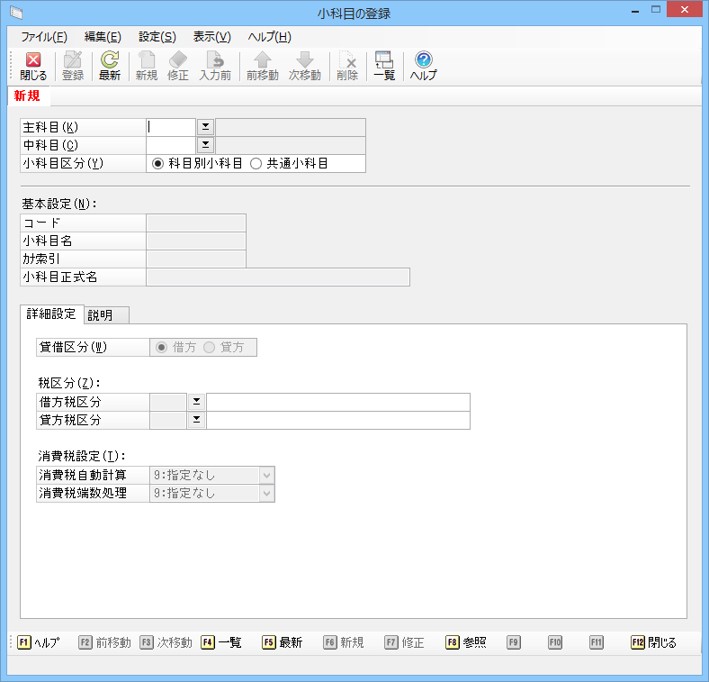This screenshot has width=709, height=682.
Task: Expand the 中科目 dropdown arrow
Action: (x=205, y=145)
